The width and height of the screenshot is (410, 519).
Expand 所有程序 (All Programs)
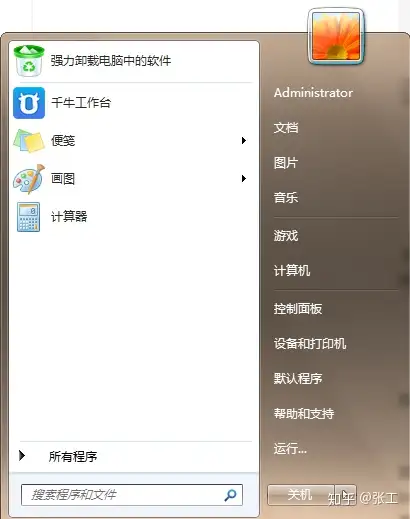[73, 456]
